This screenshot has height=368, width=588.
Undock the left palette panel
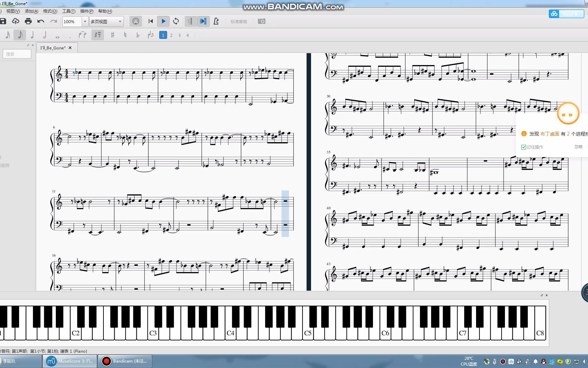pos(28,45)
